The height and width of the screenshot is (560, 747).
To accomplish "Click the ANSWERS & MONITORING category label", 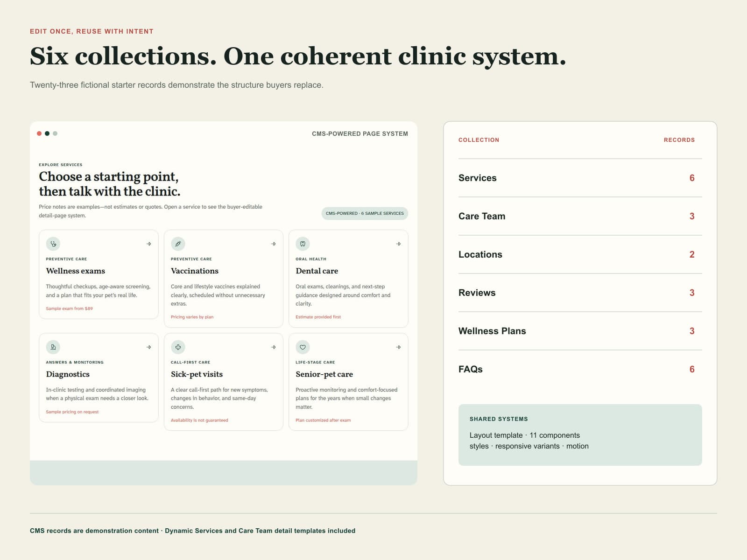I will (75, 362).
